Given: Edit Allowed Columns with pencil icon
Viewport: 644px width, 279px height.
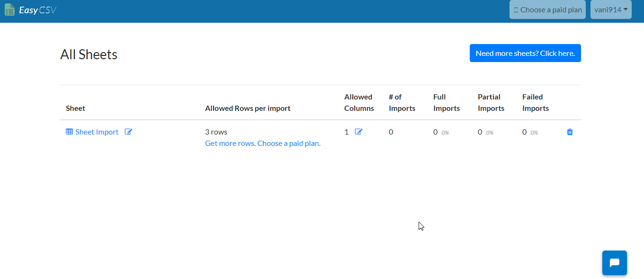Looking at the screenshot, I should click(x=358, y=132).
